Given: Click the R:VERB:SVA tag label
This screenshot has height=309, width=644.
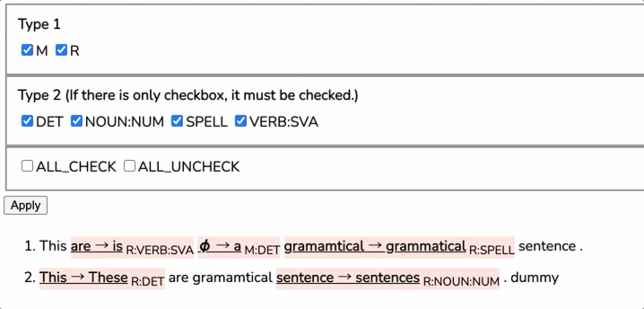Looking at the screenshot, I should (160, 250).
